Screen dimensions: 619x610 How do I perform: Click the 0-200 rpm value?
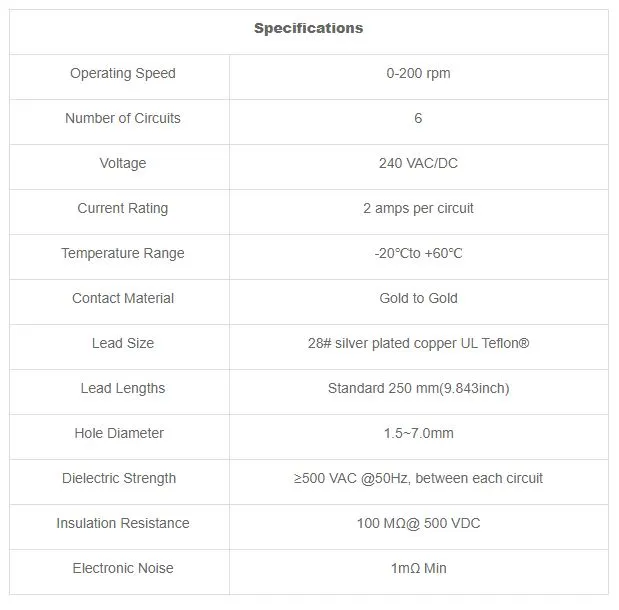418,73
